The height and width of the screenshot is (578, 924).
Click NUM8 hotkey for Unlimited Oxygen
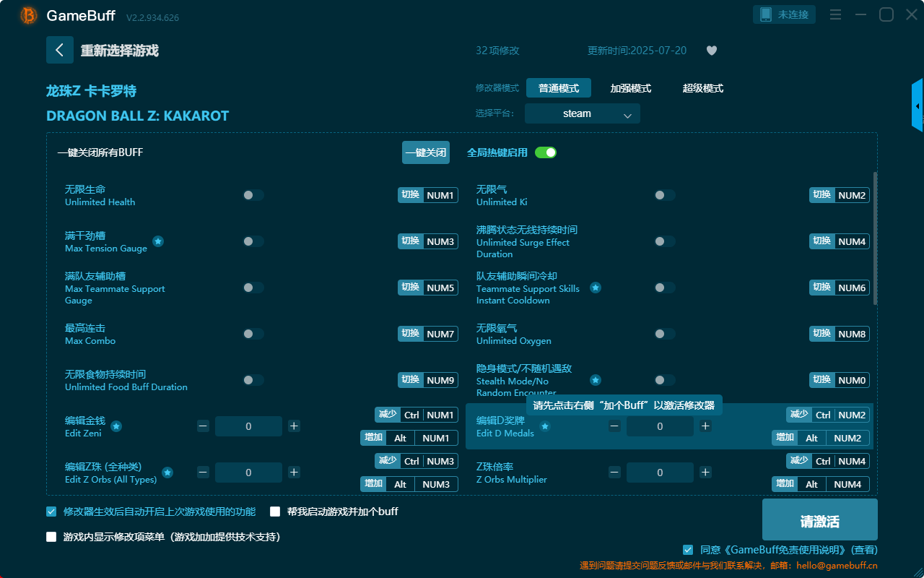852,334
